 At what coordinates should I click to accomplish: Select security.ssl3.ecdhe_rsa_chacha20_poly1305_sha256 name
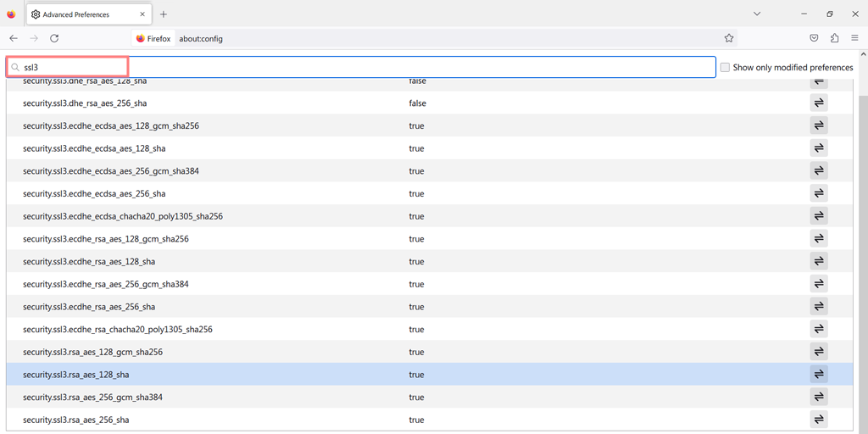tap(117, 330)
